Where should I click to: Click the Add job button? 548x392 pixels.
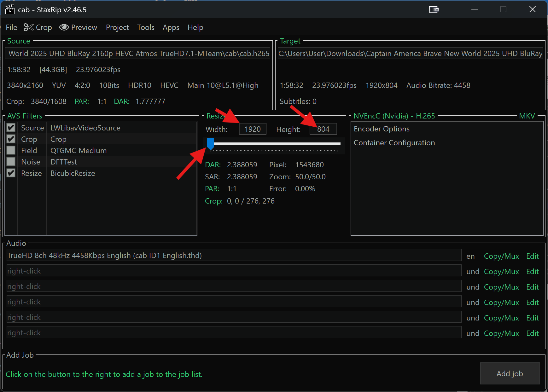pos(510,373)
